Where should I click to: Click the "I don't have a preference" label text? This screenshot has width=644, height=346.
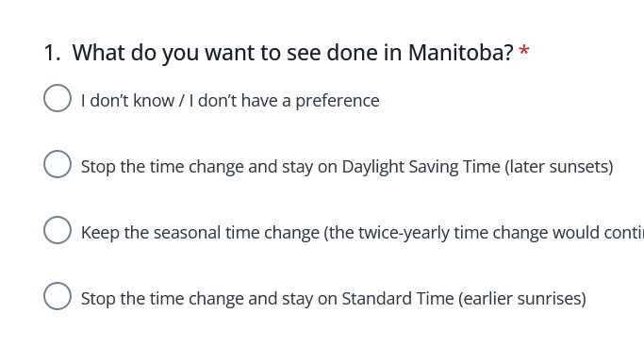click(284, 101)
